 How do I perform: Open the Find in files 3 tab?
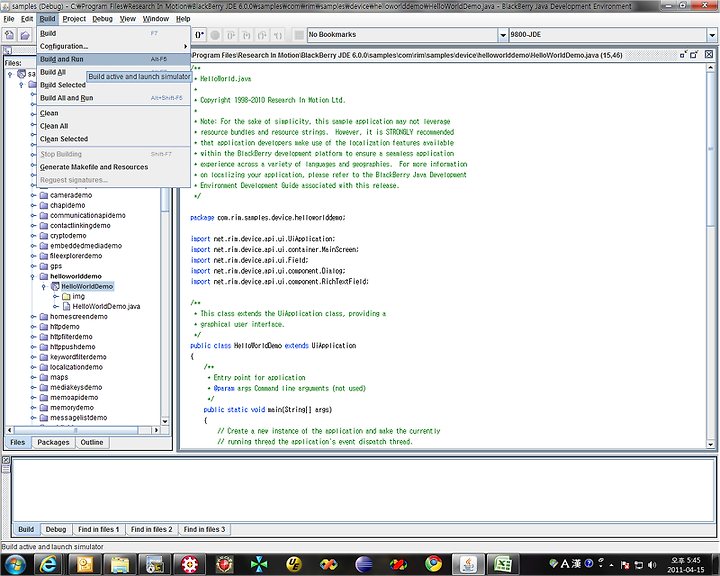click(204, 529)
